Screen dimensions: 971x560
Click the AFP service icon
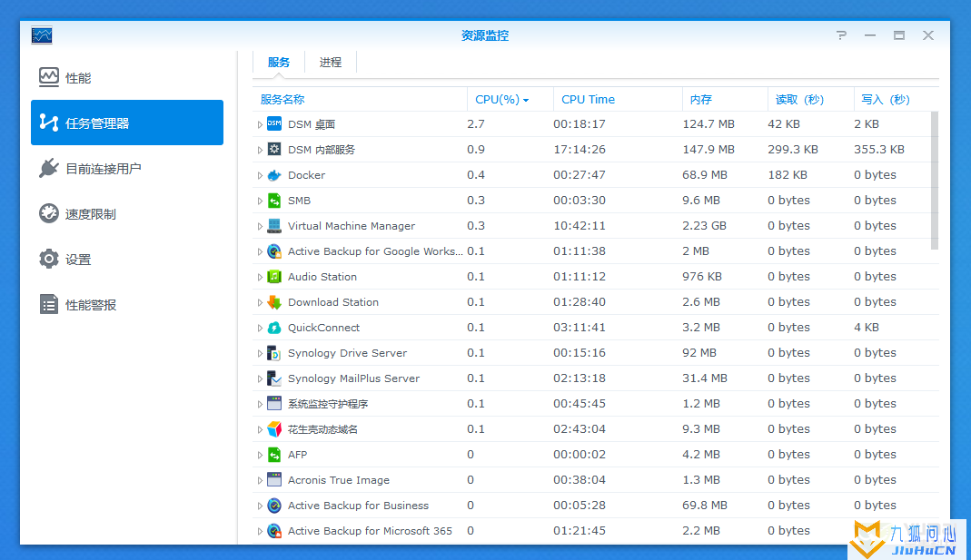pyautogui.click(x=274, y=455)
